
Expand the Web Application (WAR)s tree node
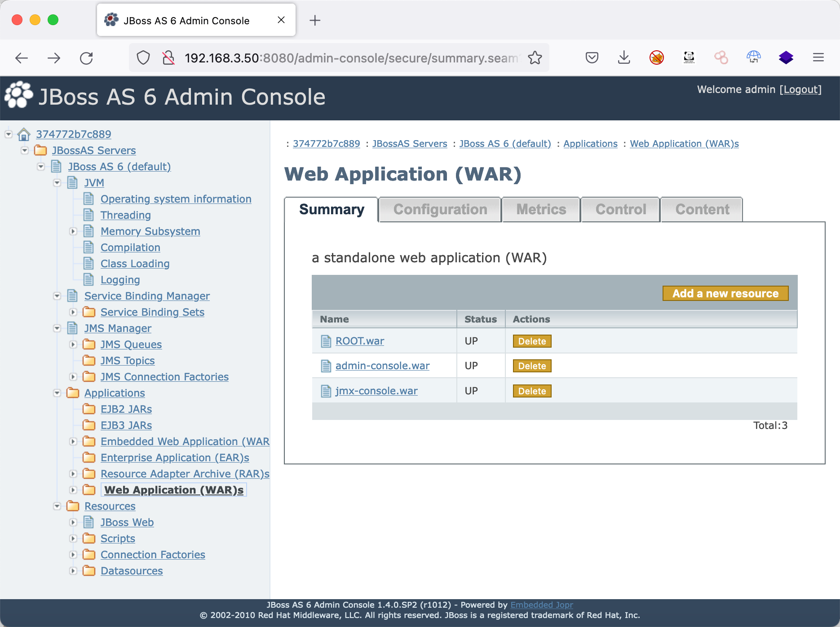tap(73, 490)
